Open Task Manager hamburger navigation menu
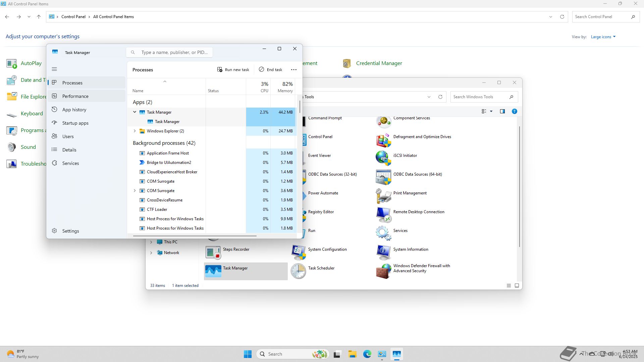 (x=54, y=69)
